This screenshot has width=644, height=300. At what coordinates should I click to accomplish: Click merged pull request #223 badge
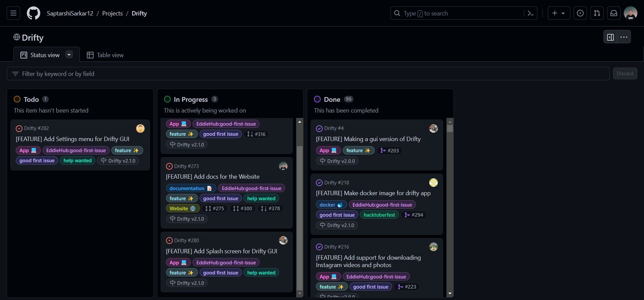[x=407, y=287]
